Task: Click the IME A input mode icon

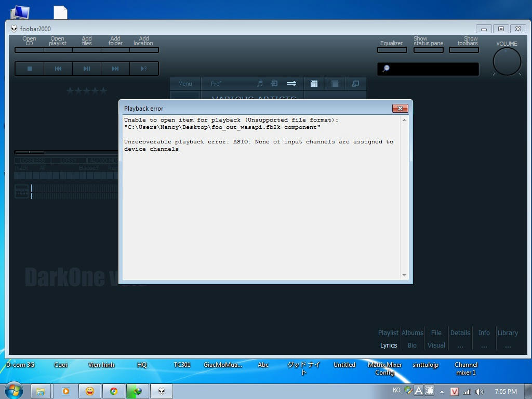Action: (419, 391)
